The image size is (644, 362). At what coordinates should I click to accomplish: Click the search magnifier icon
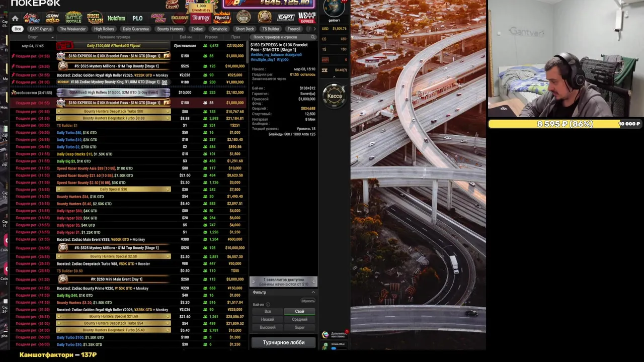point(313,37)
